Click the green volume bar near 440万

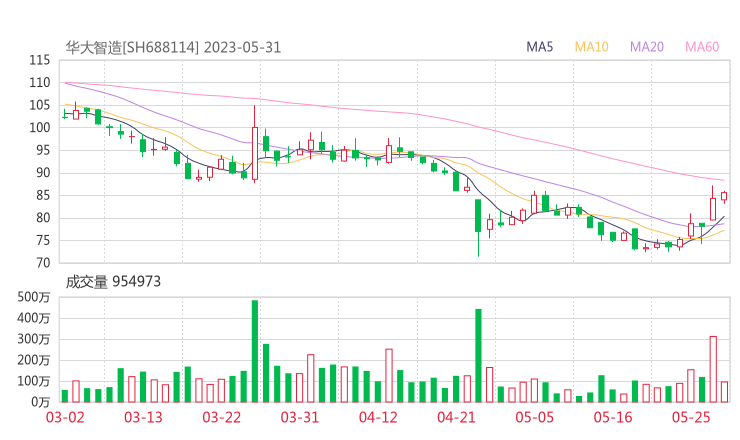click(478, 355)
